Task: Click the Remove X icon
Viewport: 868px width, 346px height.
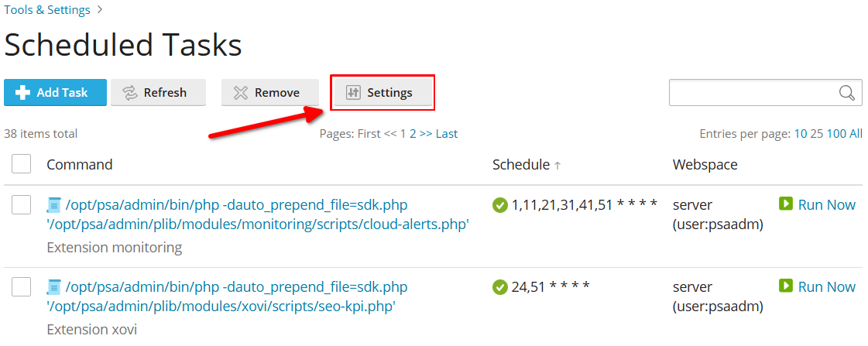Action: [x=241, y=92]
